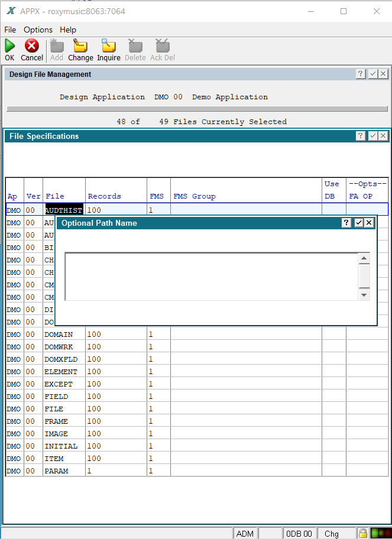
Task: Click the 0DB 00 status bar entry
Action: coord(299,534)
